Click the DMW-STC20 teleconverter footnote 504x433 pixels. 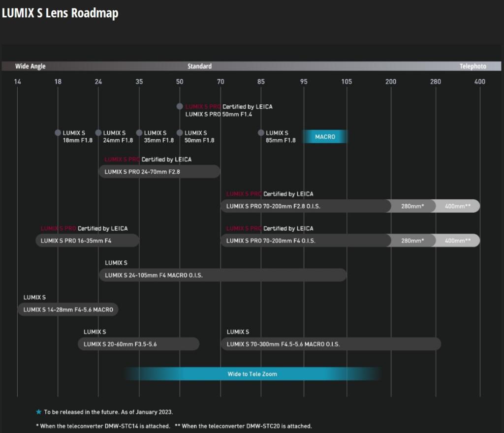click(243, 426)
